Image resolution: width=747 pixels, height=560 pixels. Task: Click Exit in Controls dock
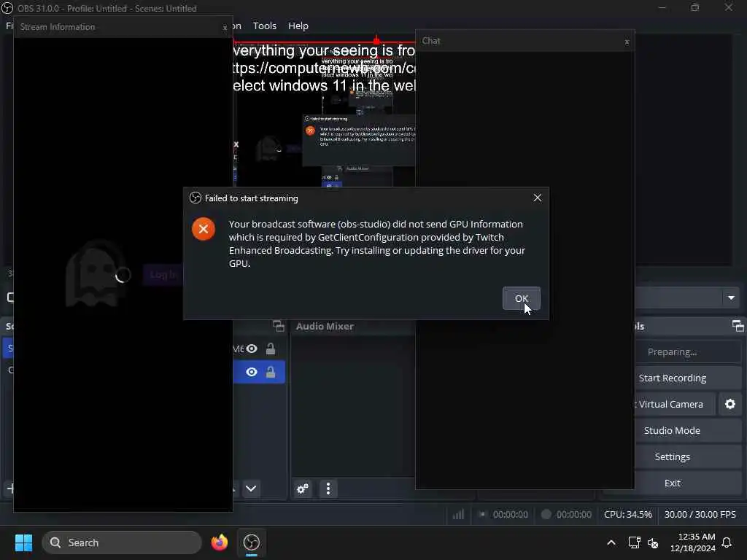click(672, 483)
